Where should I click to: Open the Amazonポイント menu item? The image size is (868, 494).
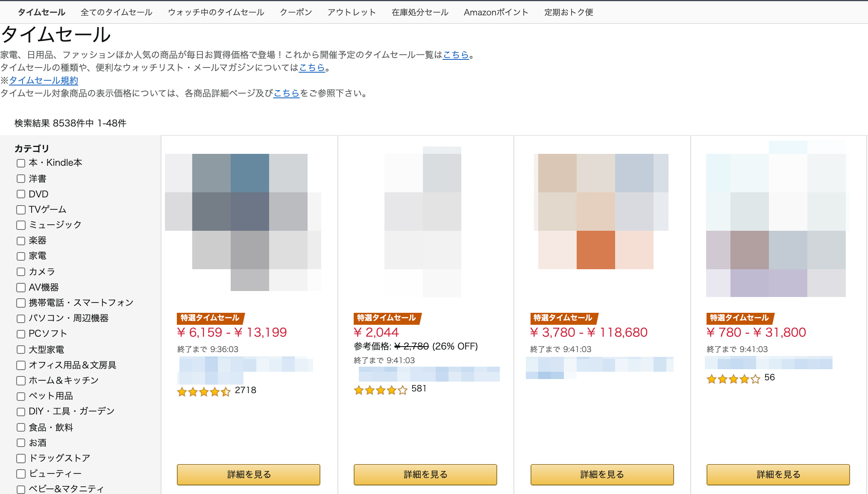(496, 12)
